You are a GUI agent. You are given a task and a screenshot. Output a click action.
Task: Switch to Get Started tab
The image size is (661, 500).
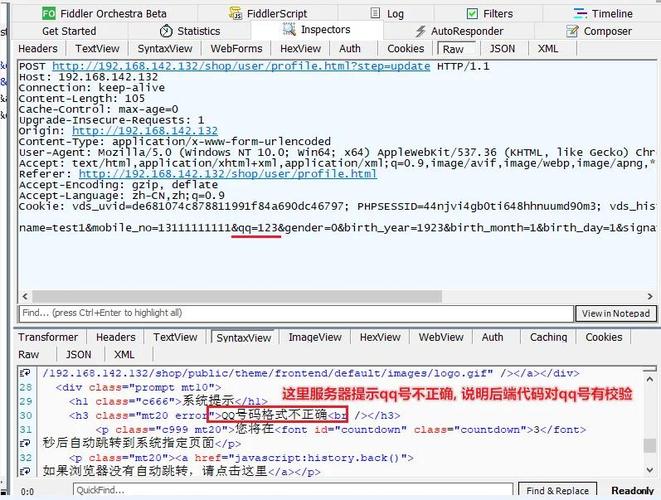[x=69, y=31]
